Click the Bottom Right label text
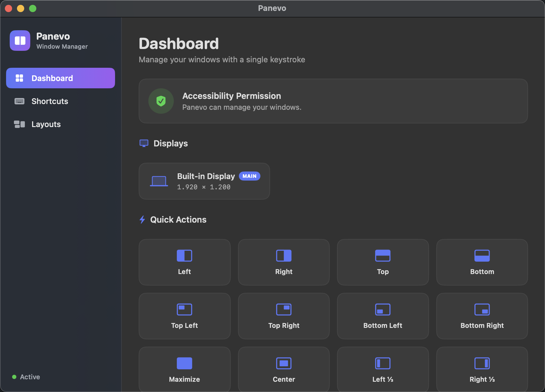Image resolution: width=545 pixels, height=392 pixels. 482,325
